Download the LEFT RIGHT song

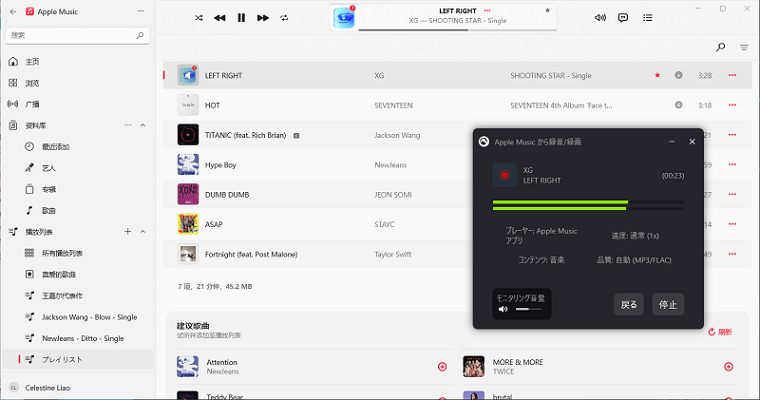679,75
